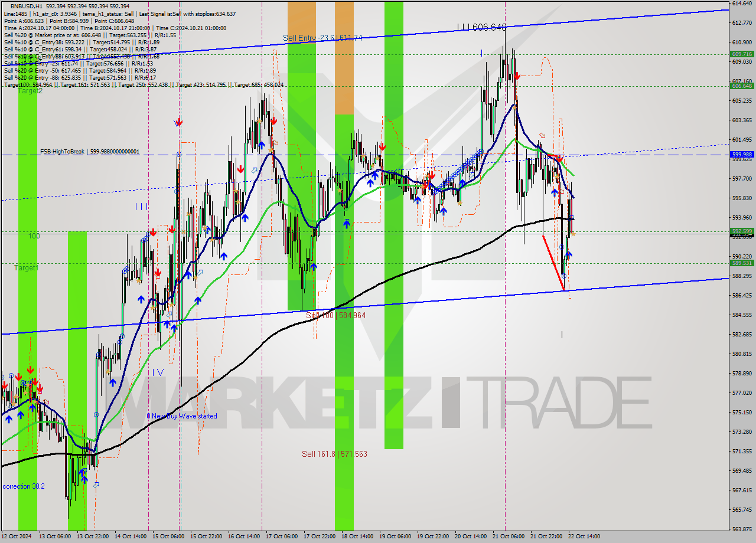Click the 'Sell Entry -23.6 | 611.74' label
Viewport: 756px width, 543px height.
tap(322, 38)
